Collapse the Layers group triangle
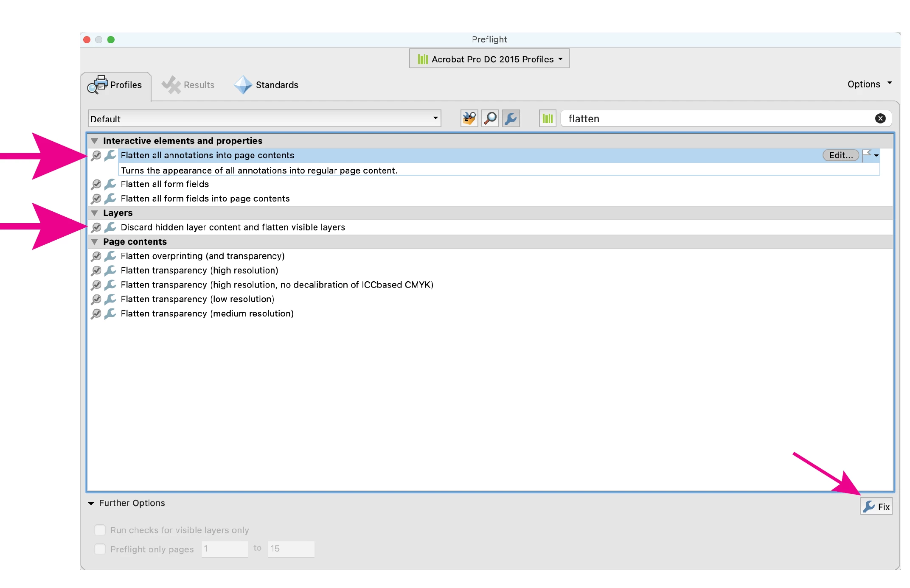Viewport: 910px width, 588px height. pos(95,213)
